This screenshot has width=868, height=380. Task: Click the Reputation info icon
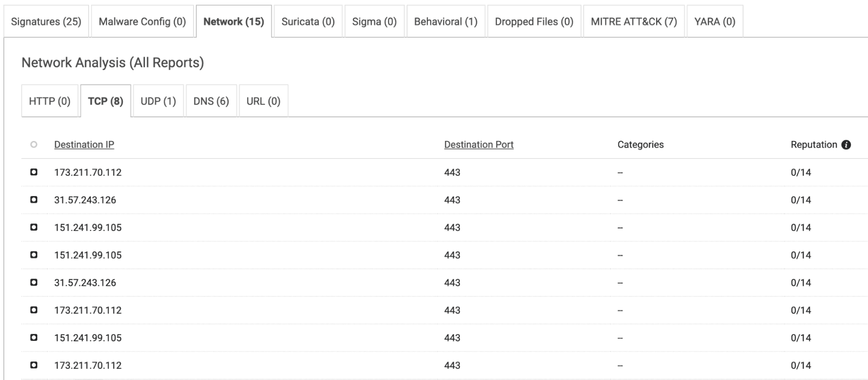click(845, 144)
